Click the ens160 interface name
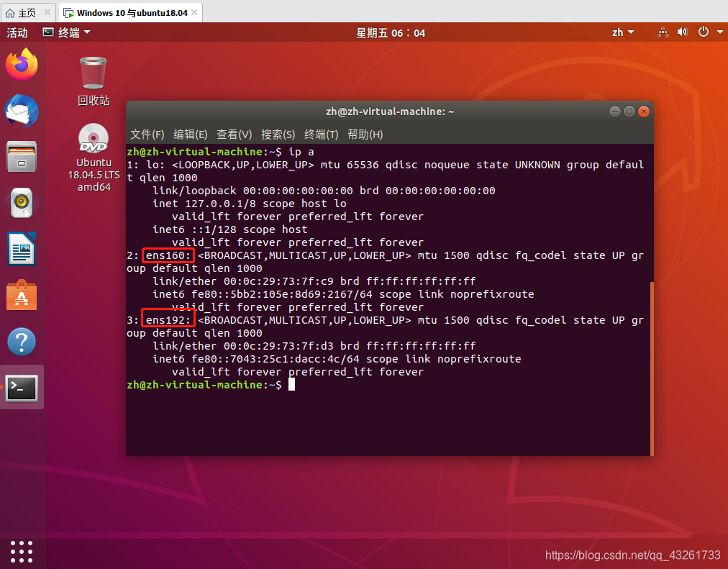The height and width of the screenshot is (569, 728). 168,255
